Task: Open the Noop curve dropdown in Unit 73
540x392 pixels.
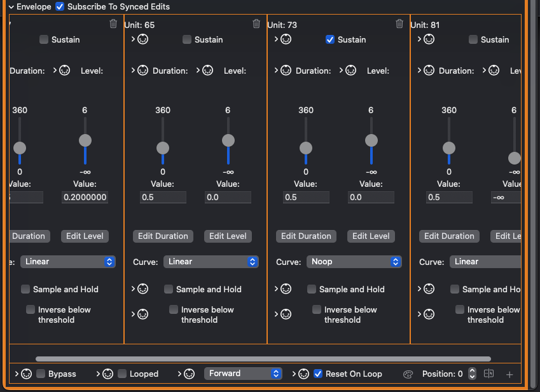Action: pyautogui.click(x=354, y=262)
